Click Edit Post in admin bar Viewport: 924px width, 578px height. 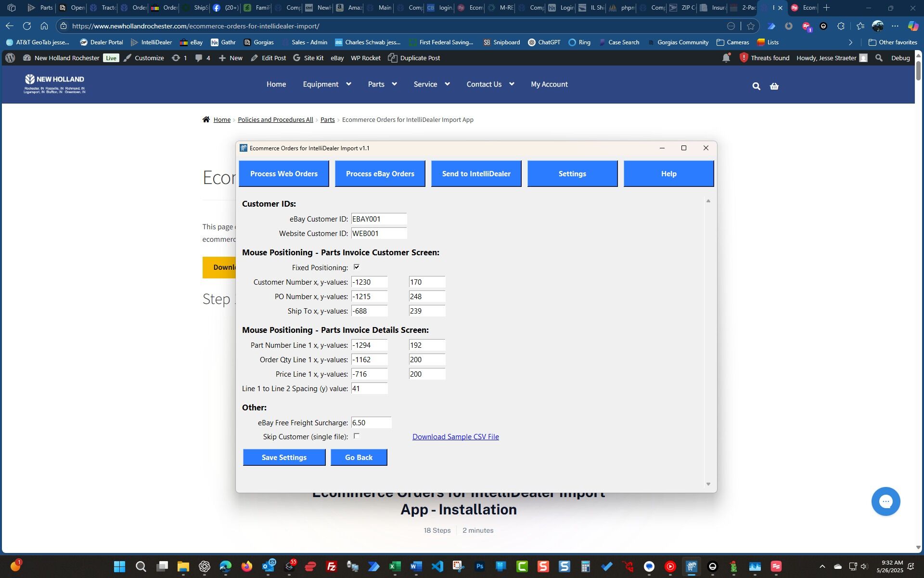click(269, 58)
